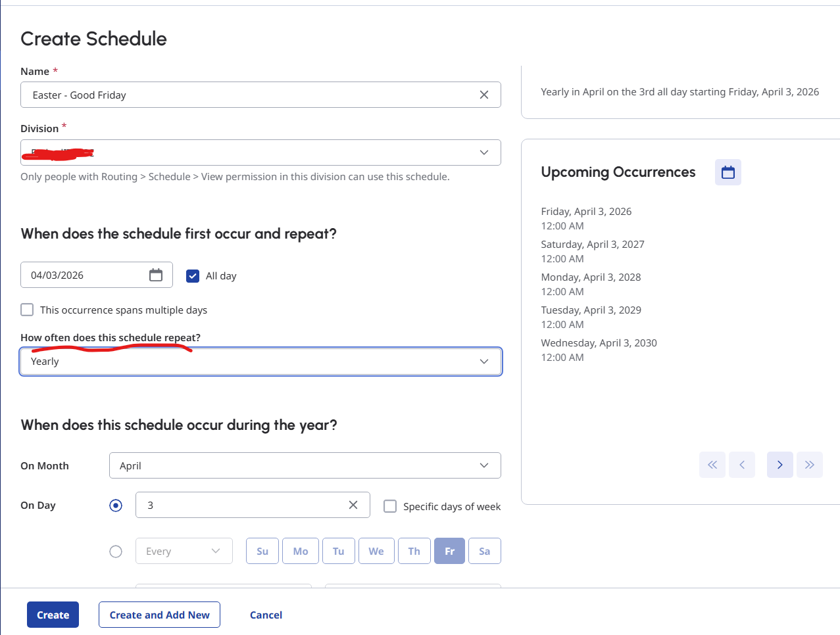Go to next occurrences page arrow
840x635 pixels.
point(779,465)
